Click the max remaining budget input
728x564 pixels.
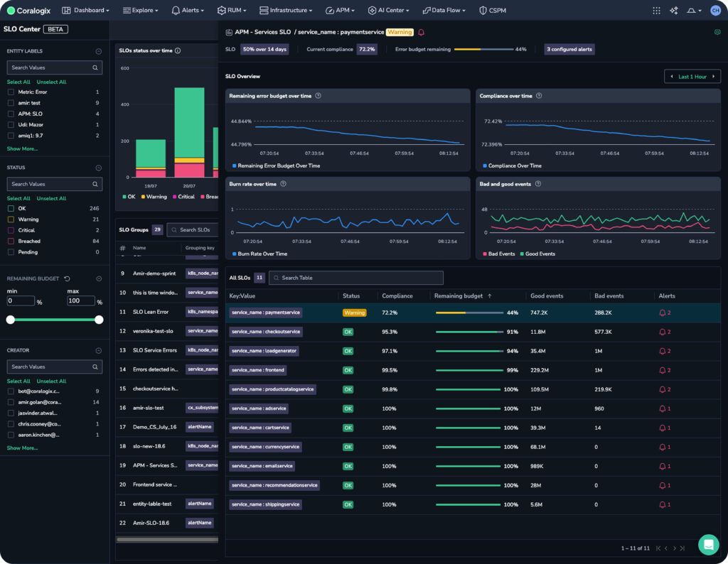81,300
